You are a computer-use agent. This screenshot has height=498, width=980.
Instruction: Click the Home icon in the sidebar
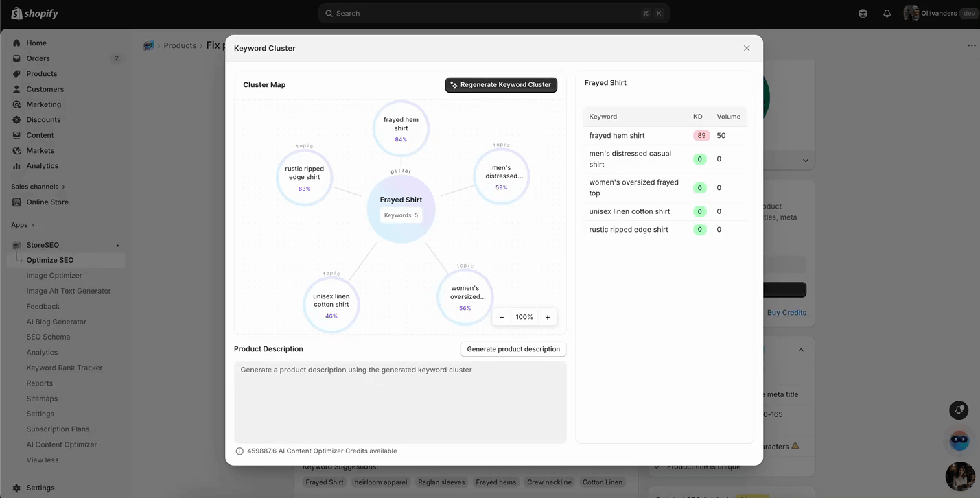(x=16, y=43)
